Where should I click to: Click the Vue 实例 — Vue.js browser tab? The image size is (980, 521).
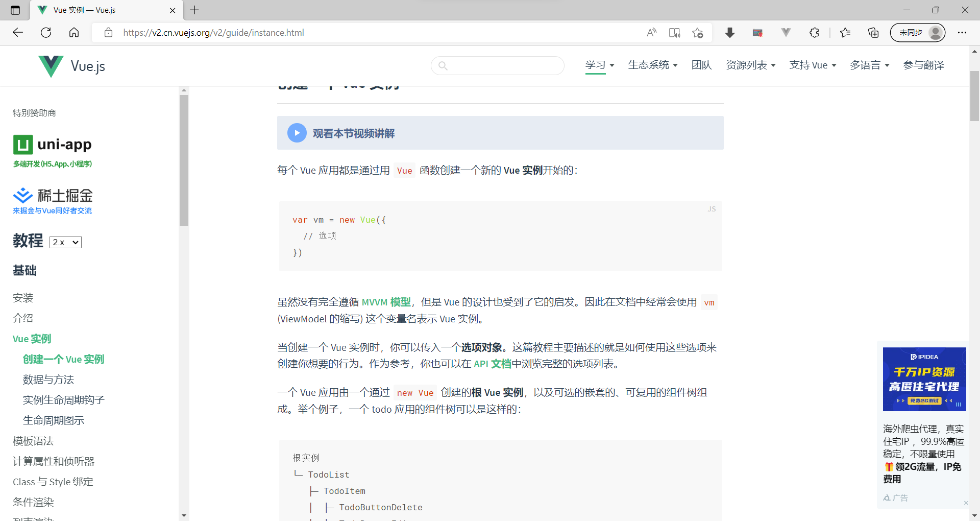97,10
